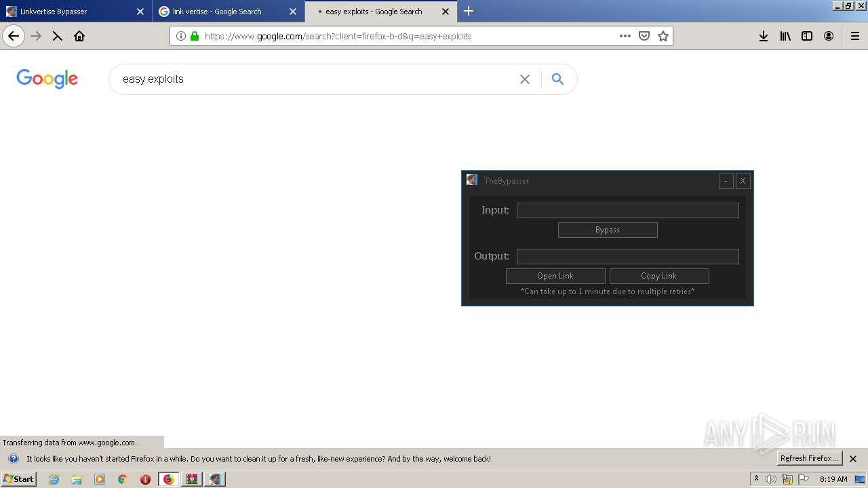Click the 8:19 AM system clock
This screenshot has width=868, height=488.
pyautogui.click(x=833, y=479)
